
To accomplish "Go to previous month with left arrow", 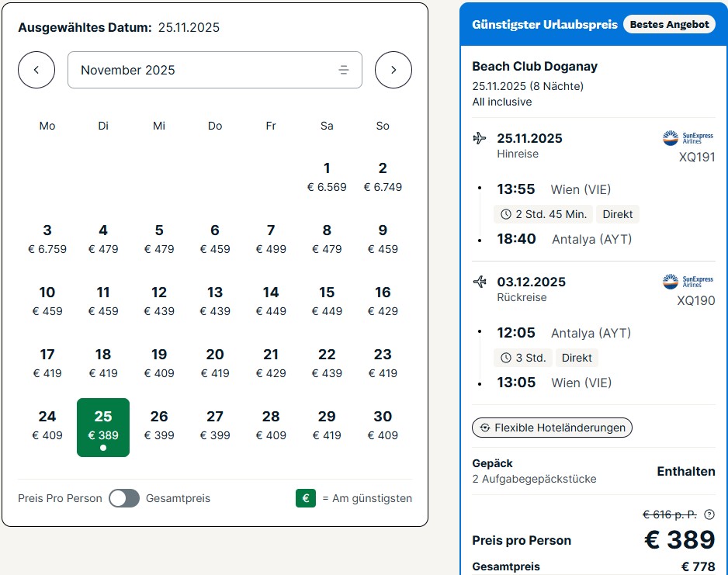I will coord(36,70).
